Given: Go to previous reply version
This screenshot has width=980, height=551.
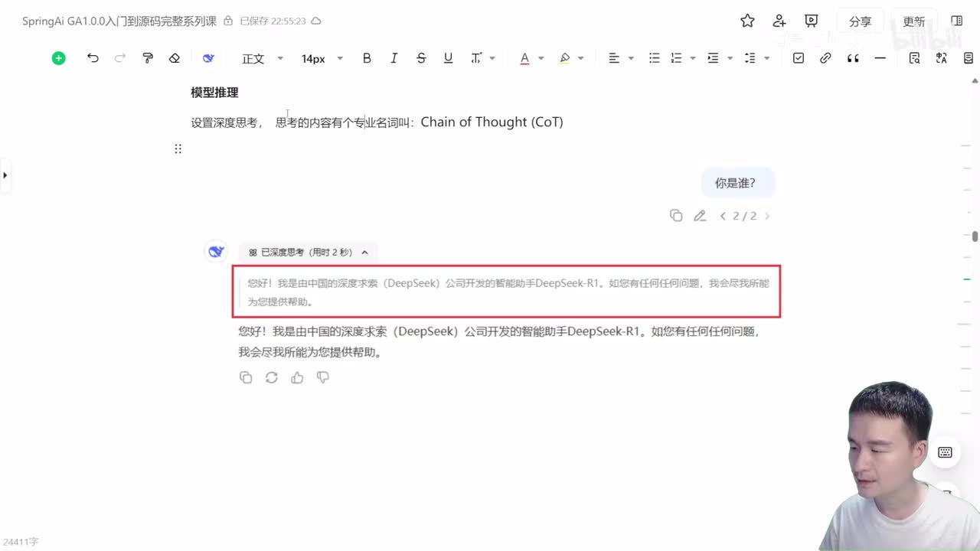Looking at the screenshot, I should pos(723,216).
